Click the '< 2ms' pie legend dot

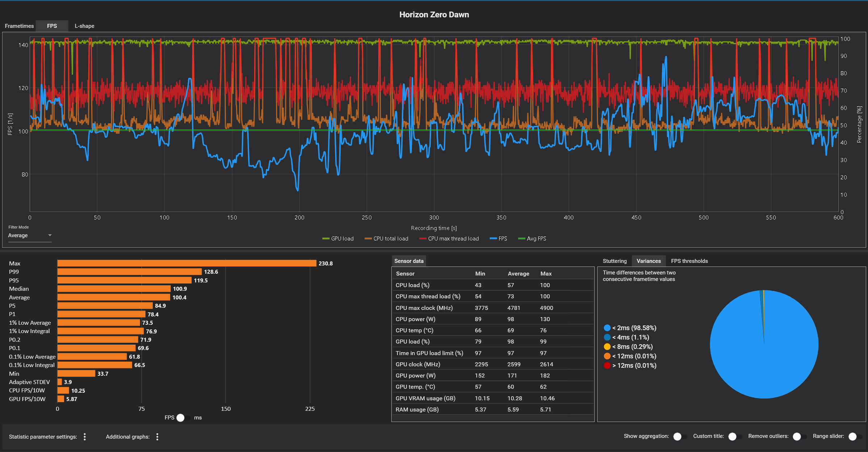(x=607, y=328)
